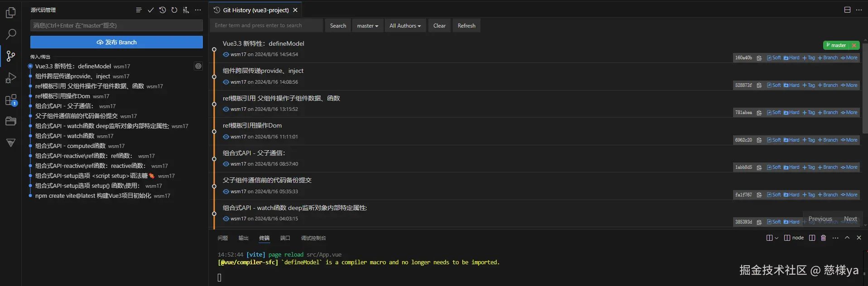Add a Tag to commit 781abea

pyautogui.click(x=809, y=113)
